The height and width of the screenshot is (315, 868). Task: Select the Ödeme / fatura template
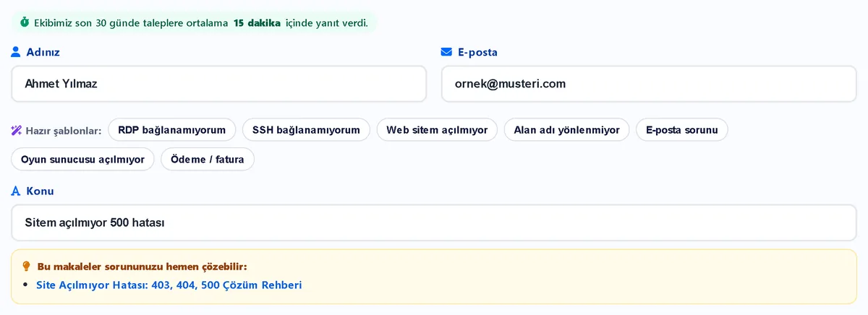tap(208, 159)
